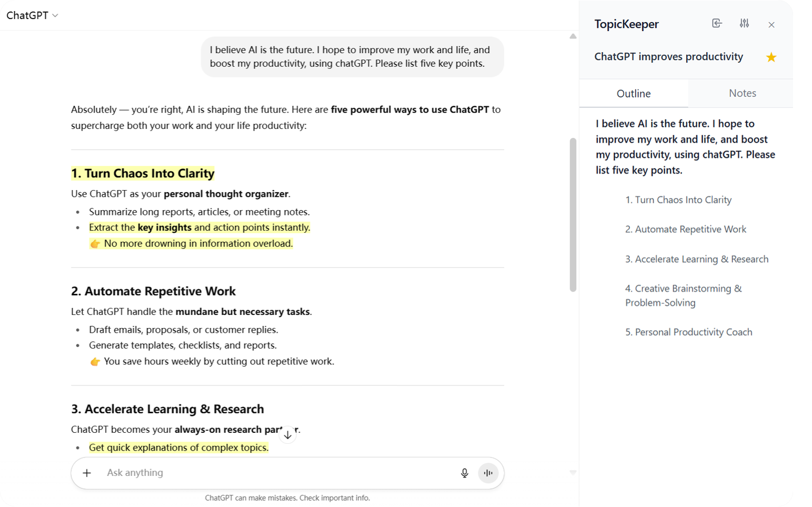Click the plus attach icon in composer
Screen dimensions: 812x507
(87, 473)
